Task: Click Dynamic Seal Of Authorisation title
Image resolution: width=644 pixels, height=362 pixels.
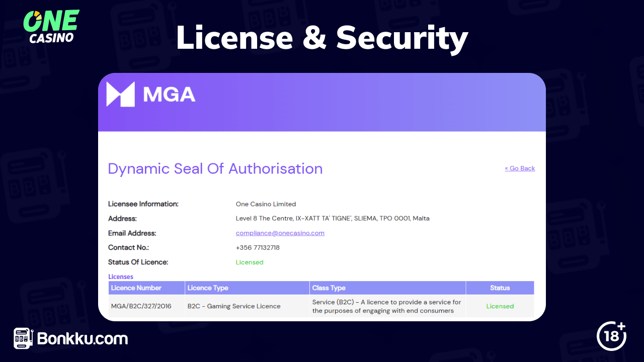Action: [x=215, y=168]
